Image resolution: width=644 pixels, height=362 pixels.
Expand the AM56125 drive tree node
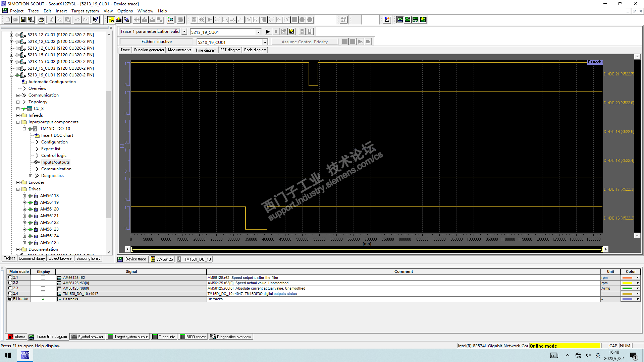point(24,243)
